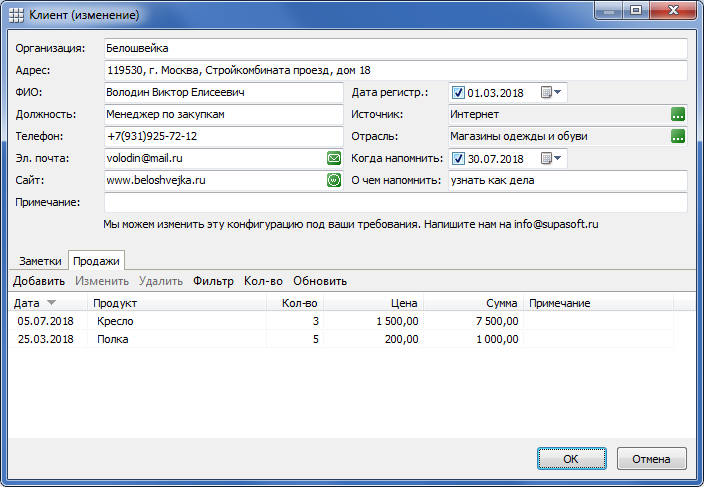The width and height of the screenshot is (704, 487).
Task: Minimize the Клиент window
Action: 609,10
